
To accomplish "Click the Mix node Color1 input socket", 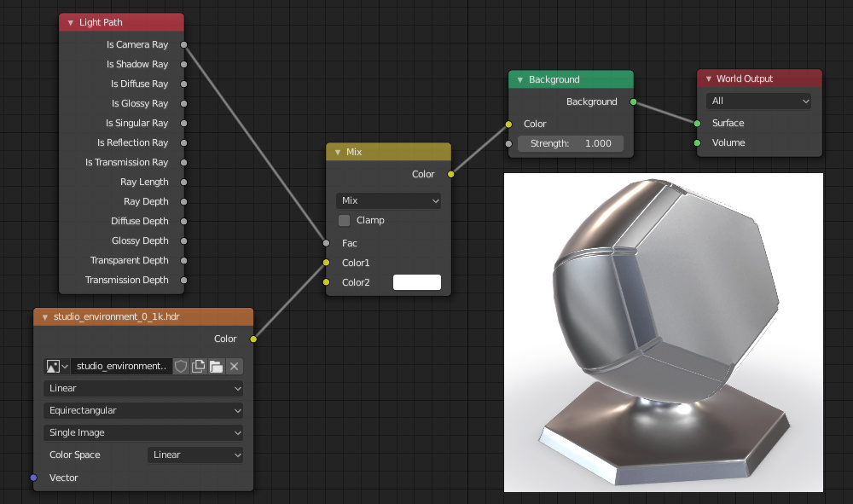I will pos(327,263).
